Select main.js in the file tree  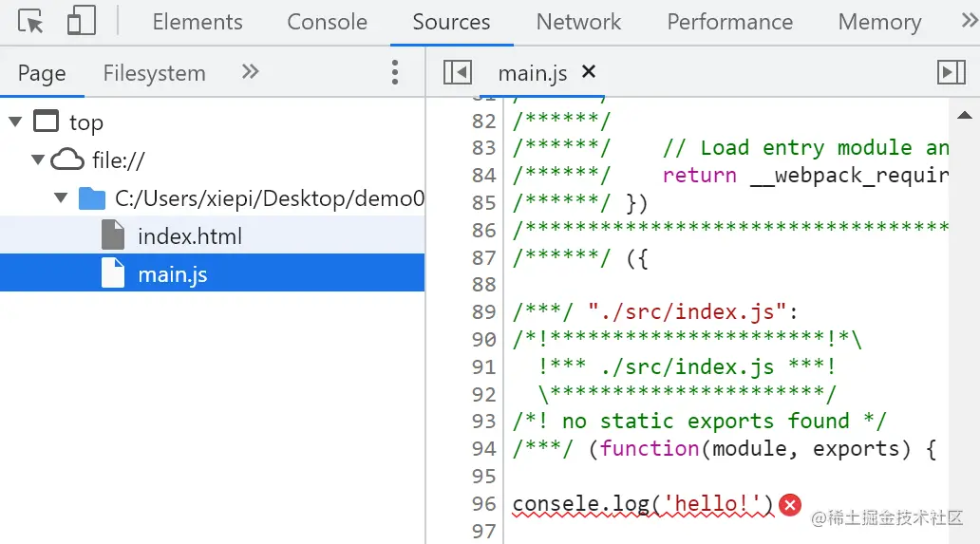[172, 274]
